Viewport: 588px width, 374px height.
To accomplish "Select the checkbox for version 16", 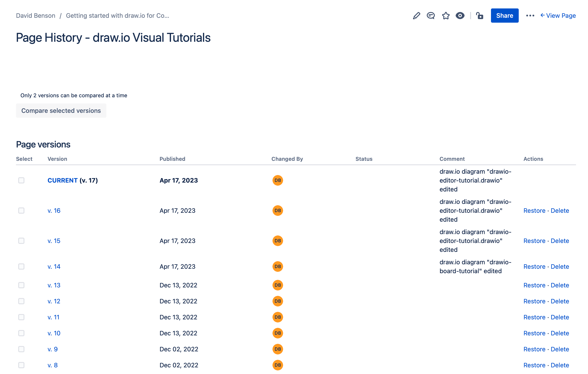I will (x=21, y=210).
